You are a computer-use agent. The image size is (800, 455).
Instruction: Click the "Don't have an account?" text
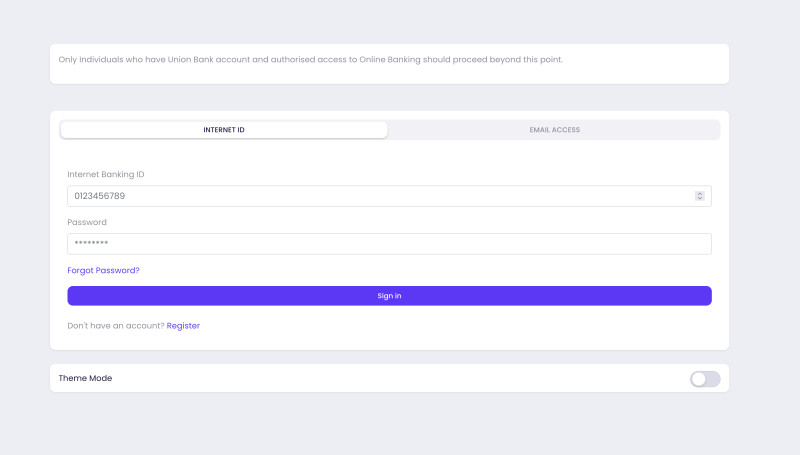115,326
